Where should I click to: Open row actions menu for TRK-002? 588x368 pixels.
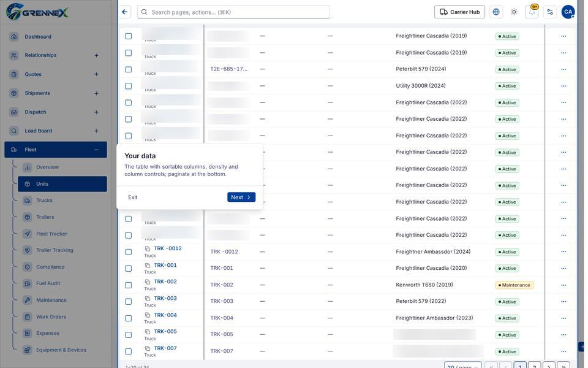pyautogui.click(x=563, y=285)
